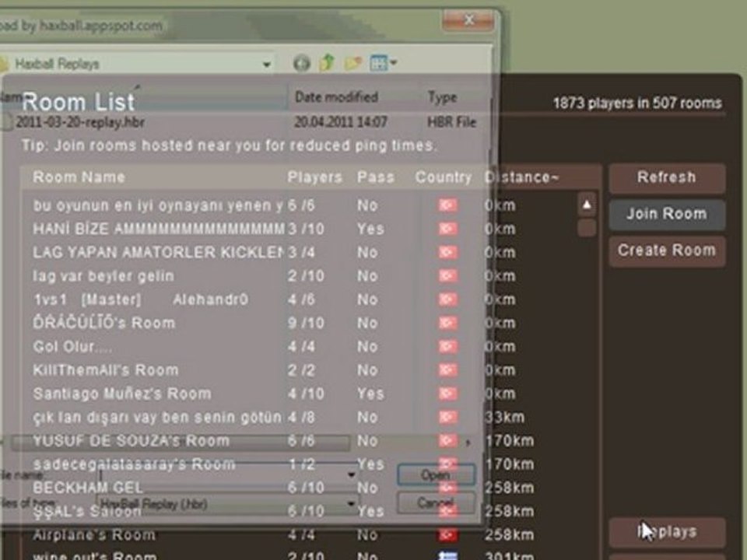Sort files by the Type column
Screen dimensions: 747x560
pos(442,97)
